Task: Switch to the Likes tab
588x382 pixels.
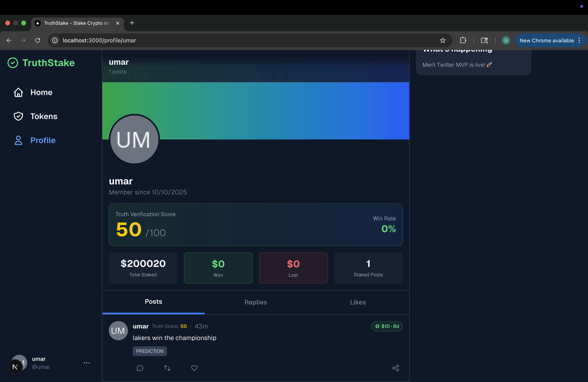Action: tap(358, 302)
